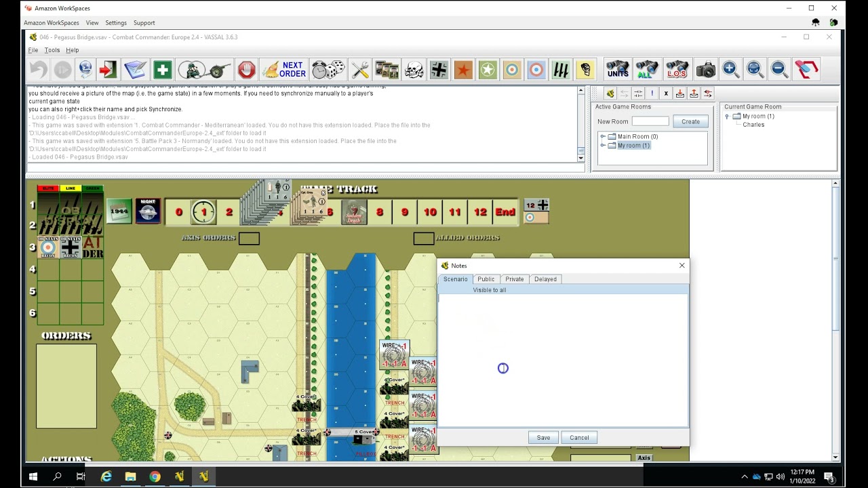Click the stacked card decks icon
The height and width of the screenshot is (488, 868).
[x=387, y=69]
